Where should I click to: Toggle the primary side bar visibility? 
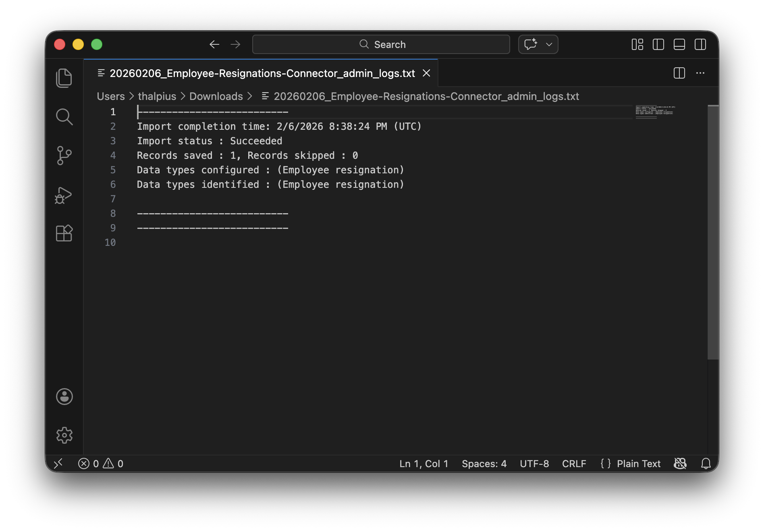658,44
